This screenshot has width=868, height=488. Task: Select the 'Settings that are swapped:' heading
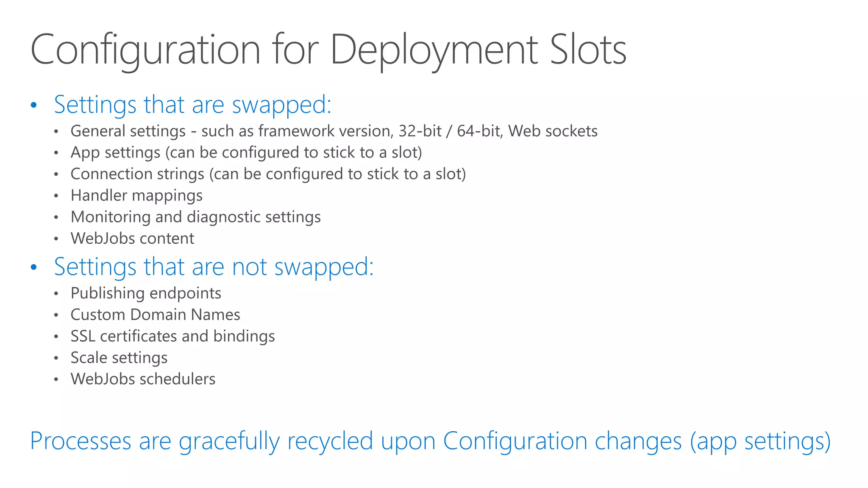click(x=192, y=105)
